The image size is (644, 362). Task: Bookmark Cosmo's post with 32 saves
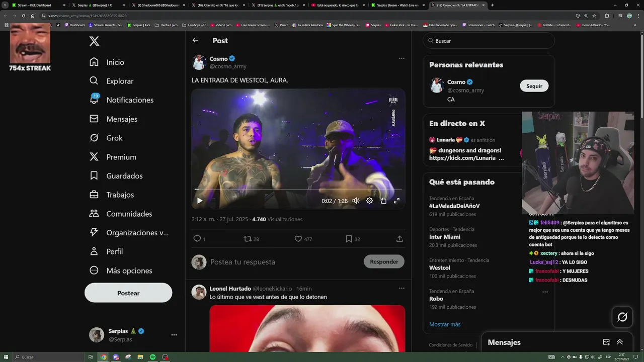pos(348,239)
